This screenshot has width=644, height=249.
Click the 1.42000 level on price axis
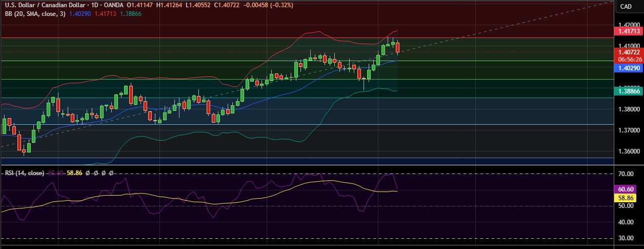[629, 25]
